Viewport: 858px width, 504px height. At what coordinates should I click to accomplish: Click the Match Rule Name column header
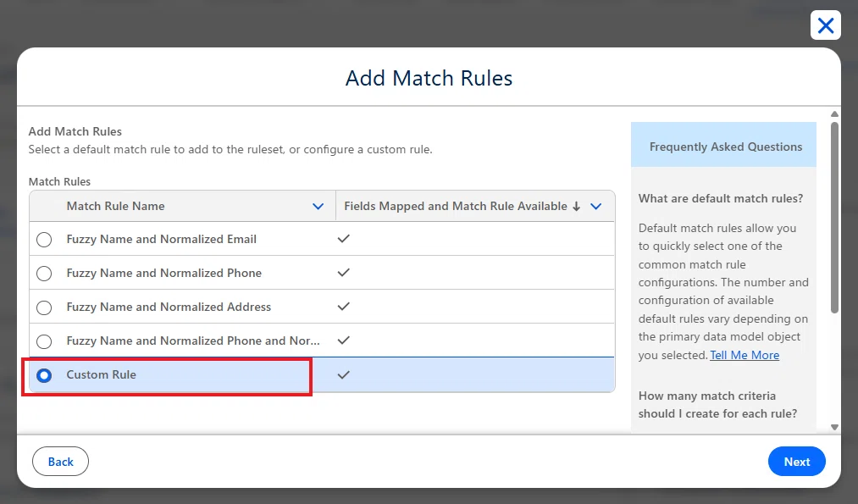tap(115, 207)
